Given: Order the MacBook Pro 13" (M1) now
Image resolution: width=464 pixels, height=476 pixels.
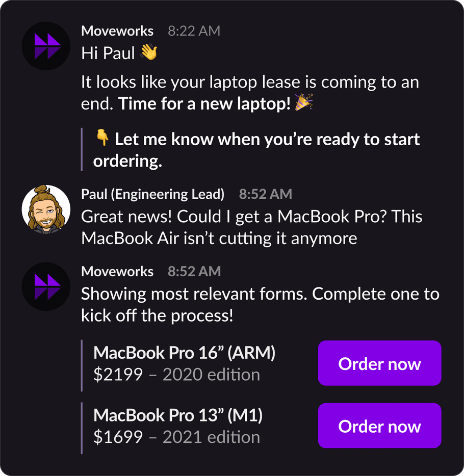Looking at the screenshot, I should [x=379, y=426].
